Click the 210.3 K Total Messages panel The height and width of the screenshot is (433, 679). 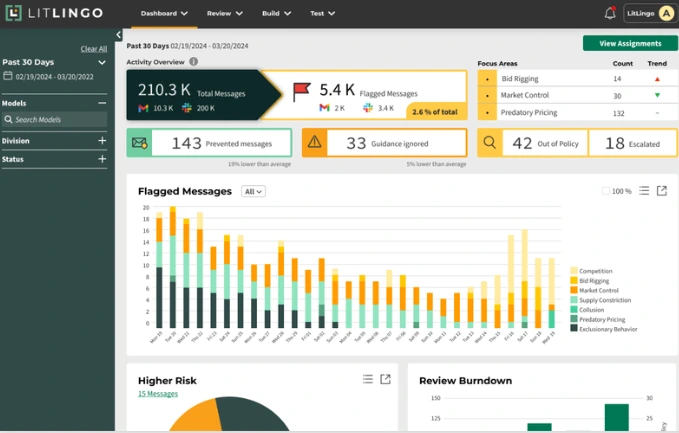pos(202,95)
